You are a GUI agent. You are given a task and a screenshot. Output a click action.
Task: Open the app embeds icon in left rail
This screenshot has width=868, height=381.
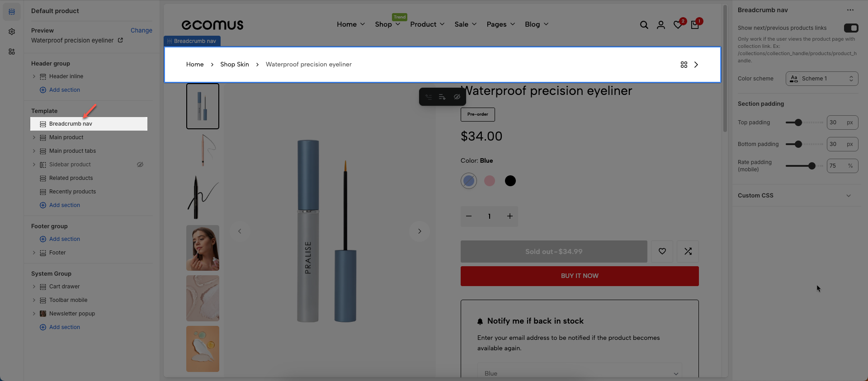click(x=12, y=52)
